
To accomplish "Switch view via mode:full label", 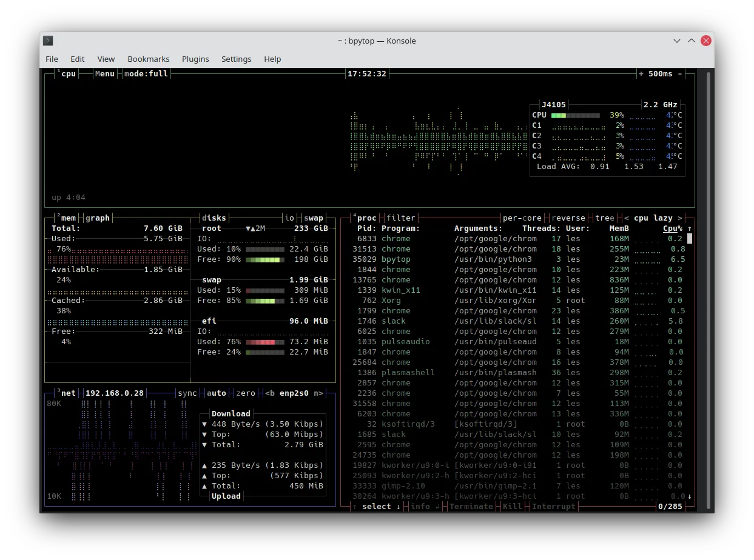I will tap(146, 73).
